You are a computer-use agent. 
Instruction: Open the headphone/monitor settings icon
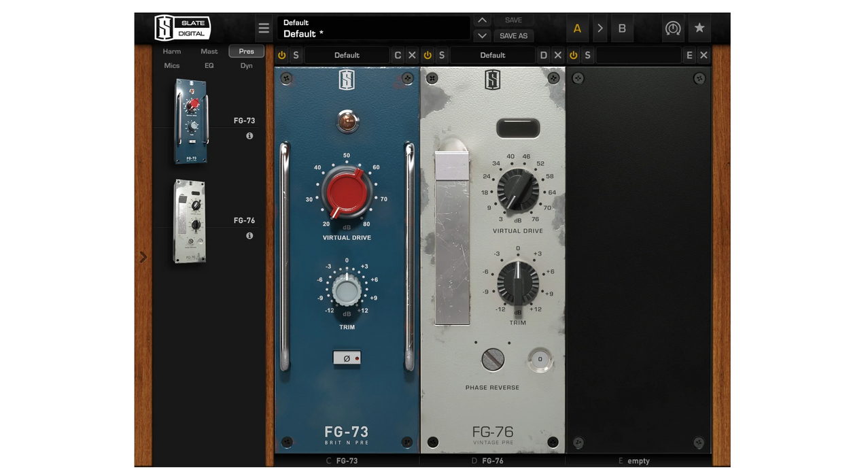point(673,29)
